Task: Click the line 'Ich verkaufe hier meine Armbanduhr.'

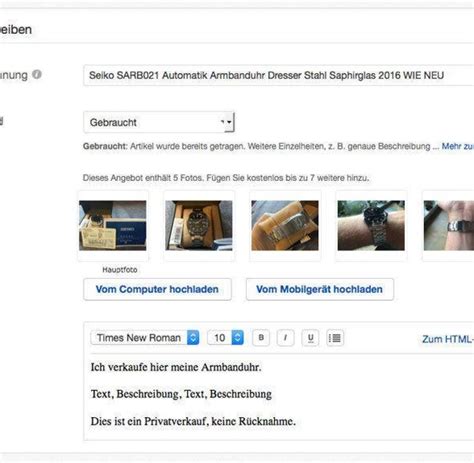Action: point(176,367)
